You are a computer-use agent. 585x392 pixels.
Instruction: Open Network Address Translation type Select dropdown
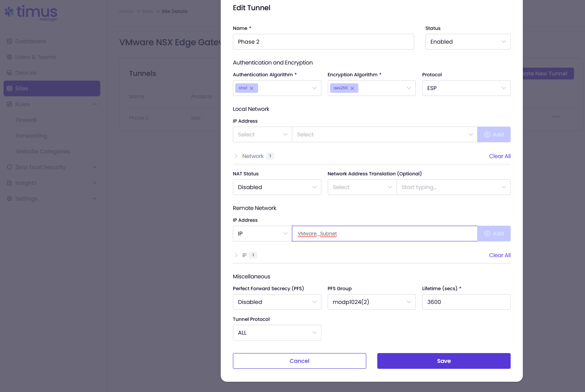click(x=362, y=187)
